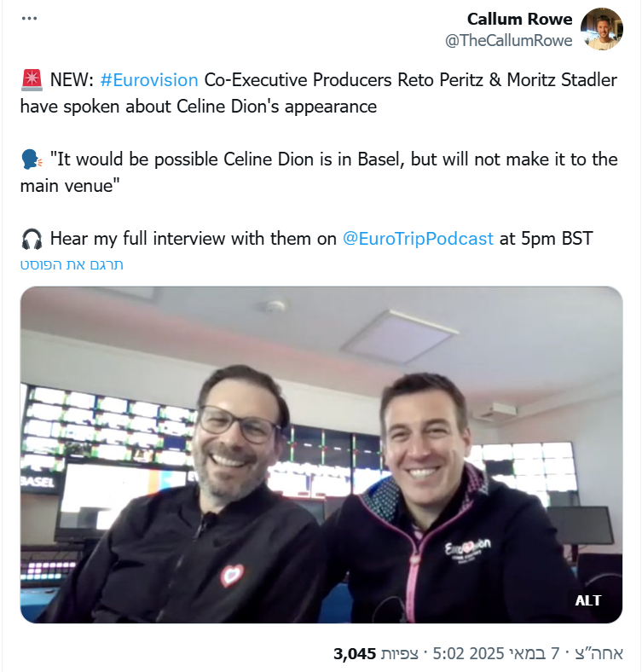The width and height of the screenshot is (642, 672).
Task: Click the speaking head emoji
Action: [x=32, y=159]
